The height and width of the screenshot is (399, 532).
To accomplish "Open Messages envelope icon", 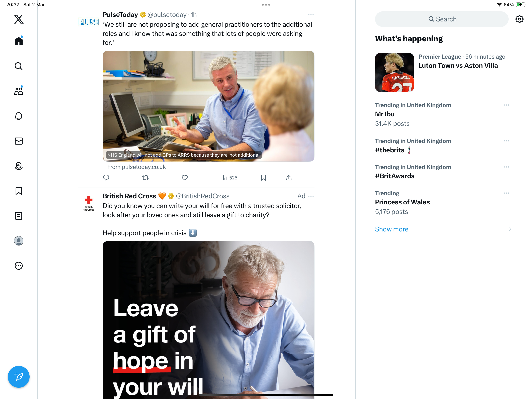I will 18,141.
